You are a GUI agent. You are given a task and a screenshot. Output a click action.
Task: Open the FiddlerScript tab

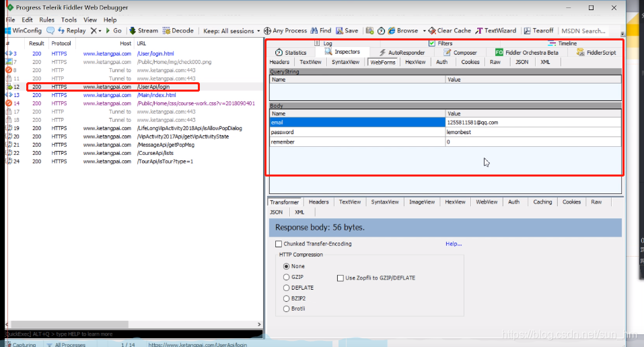click(x=596, y=53)
